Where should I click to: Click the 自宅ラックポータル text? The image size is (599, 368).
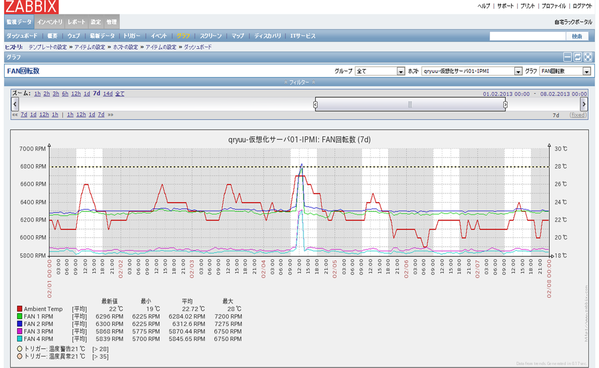573,22
